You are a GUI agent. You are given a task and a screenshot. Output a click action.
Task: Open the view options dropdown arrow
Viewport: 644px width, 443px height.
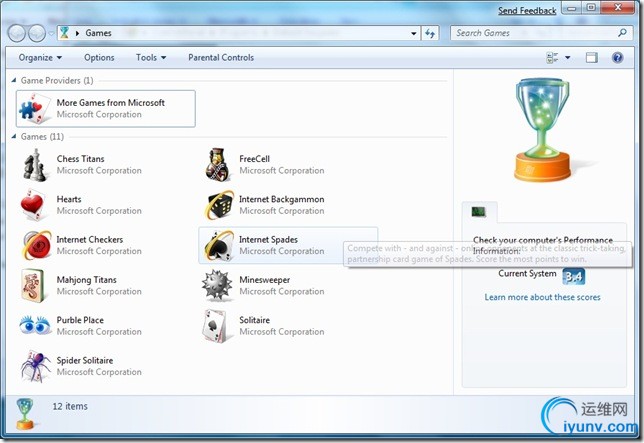tap(568, 57)
